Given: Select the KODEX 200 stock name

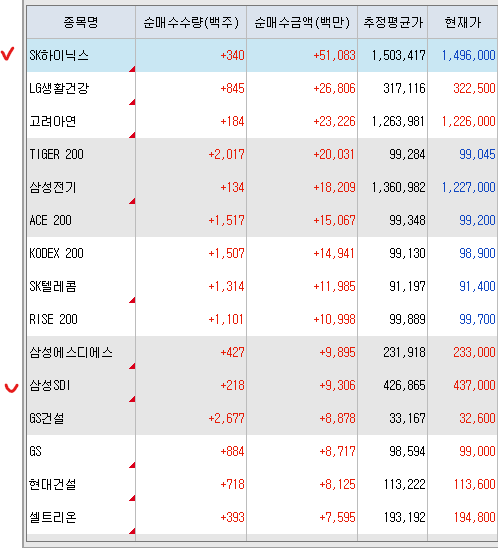Looking at the screenshot, I should tap(56, 253).
